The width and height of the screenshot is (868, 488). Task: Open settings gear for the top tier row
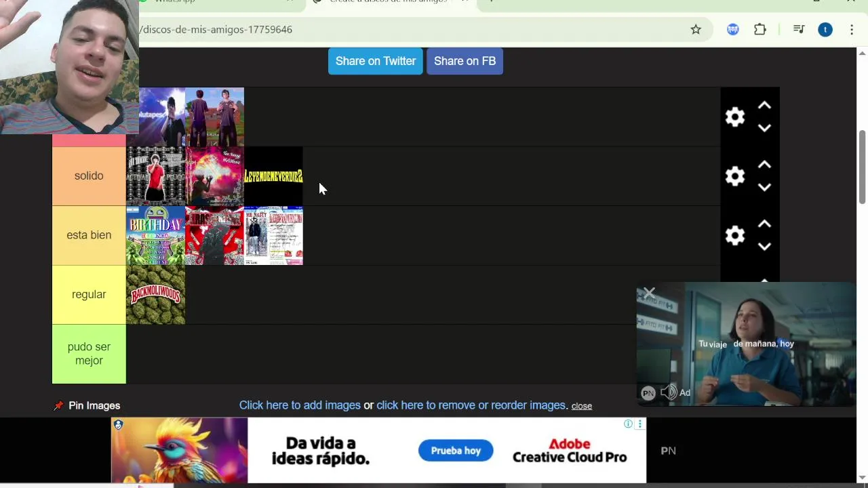coord(735,117)
